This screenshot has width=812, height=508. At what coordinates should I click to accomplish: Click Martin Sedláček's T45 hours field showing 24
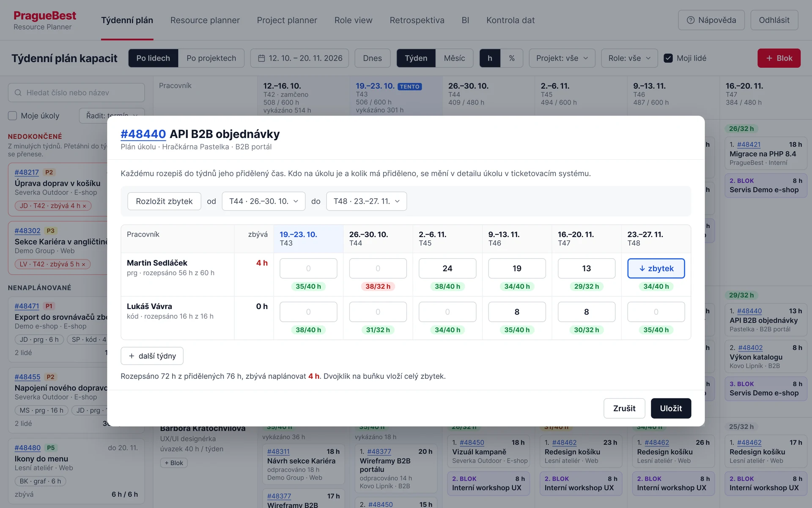(x=447, y=268)
